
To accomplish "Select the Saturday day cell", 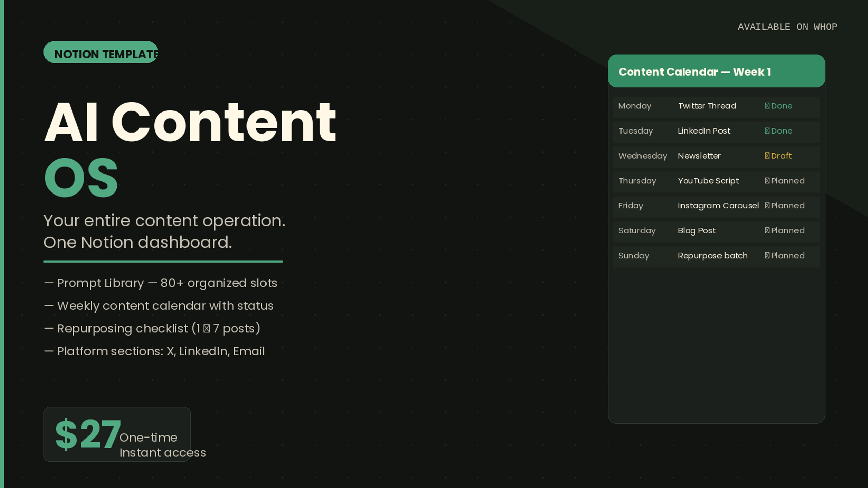I will (637, 231).
